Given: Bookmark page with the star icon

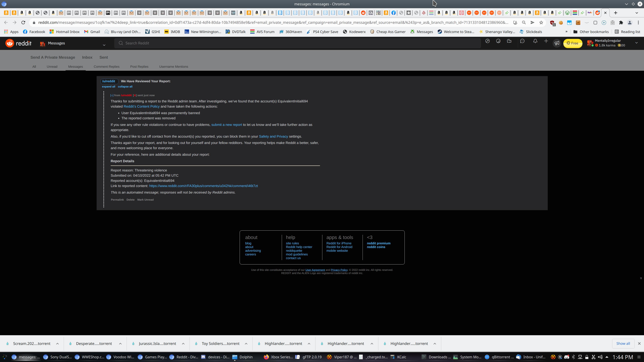Looking at the screenshot, I should point(541,22).
